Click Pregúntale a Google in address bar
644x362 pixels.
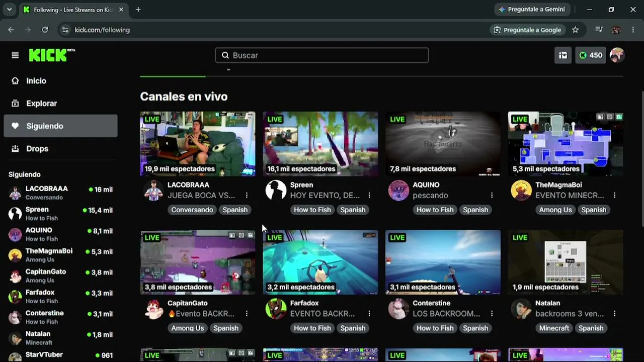[x=527, y=30]
